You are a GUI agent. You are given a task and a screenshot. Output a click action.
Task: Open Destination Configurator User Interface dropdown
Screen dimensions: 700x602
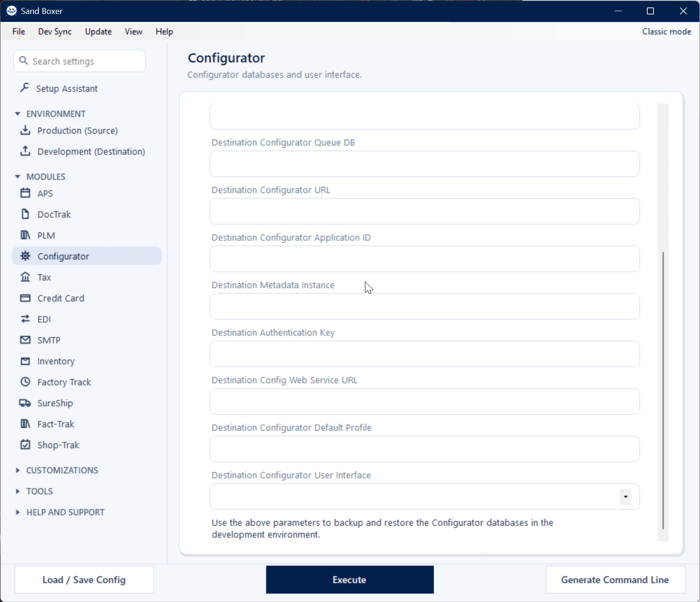625,497
